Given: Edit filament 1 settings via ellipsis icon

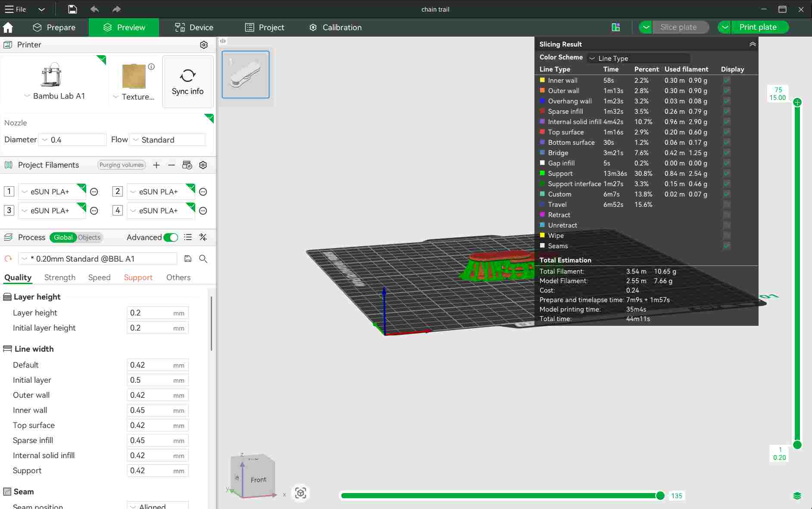Looking at the screenshot, I should (94, 192).
